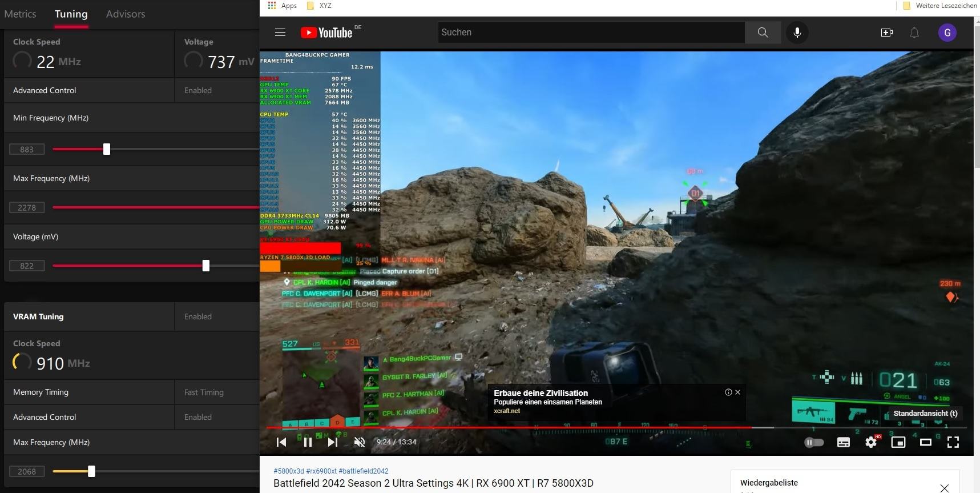Open the account avatar labeled G

click(x=947, y=33)
